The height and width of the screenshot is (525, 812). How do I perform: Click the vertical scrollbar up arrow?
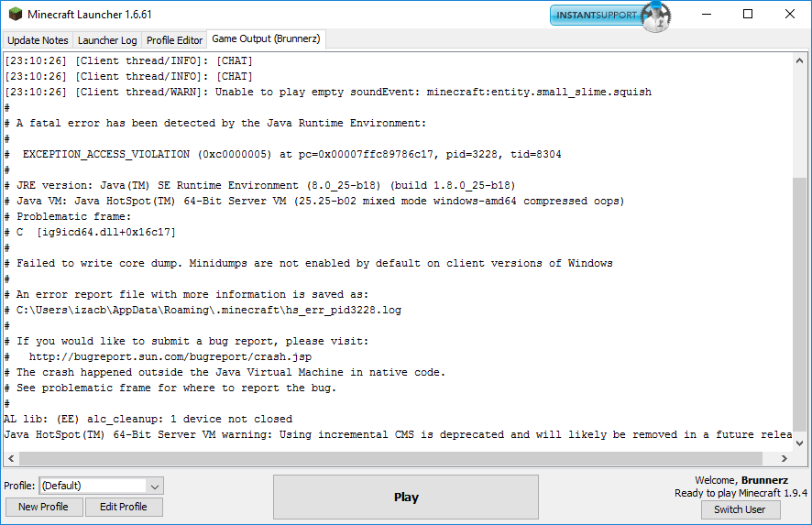[799, 60]
